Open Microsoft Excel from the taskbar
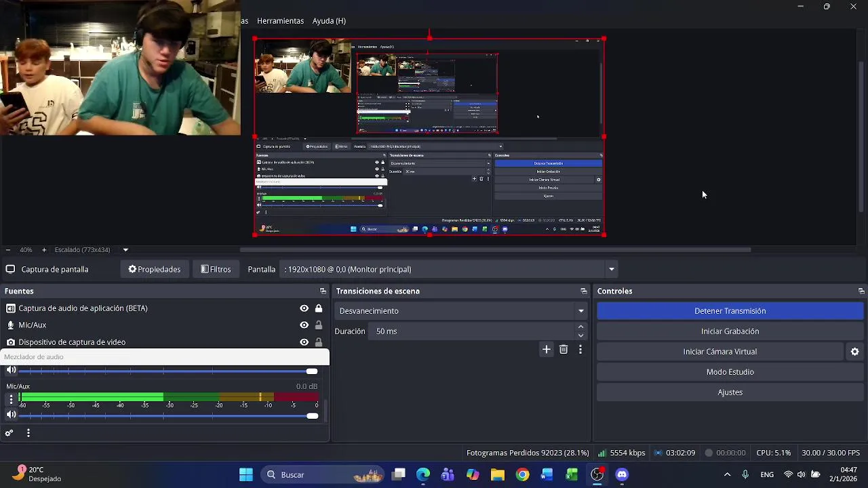Viewport: 868px width, 488px height. [572, 474]
